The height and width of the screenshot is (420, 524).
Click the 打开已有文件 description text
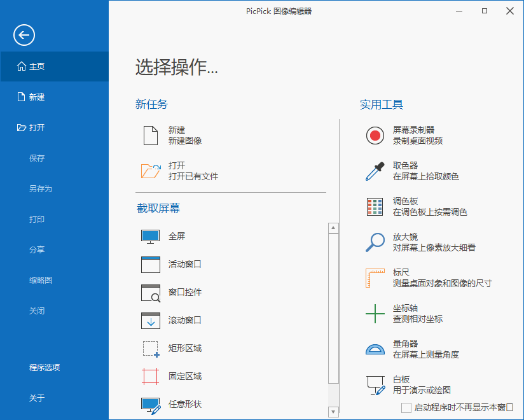(193, 176)
